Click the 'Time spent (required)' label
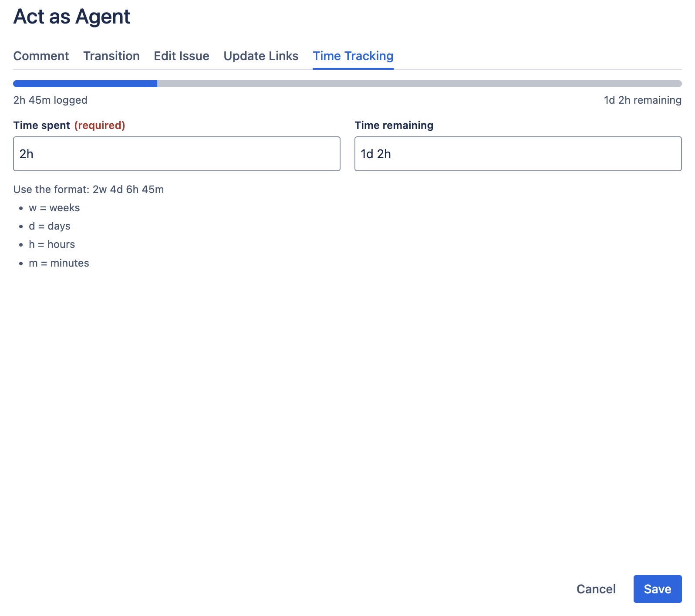The image size is (695, 616). point(69,125)
